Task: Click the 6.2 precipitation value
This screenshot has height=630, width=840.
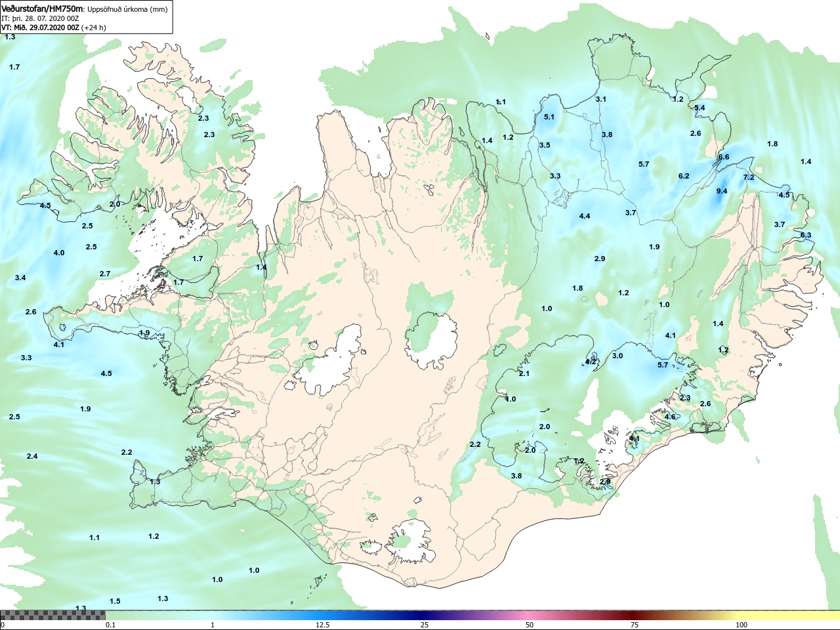Action: click(x=684, y=175)
